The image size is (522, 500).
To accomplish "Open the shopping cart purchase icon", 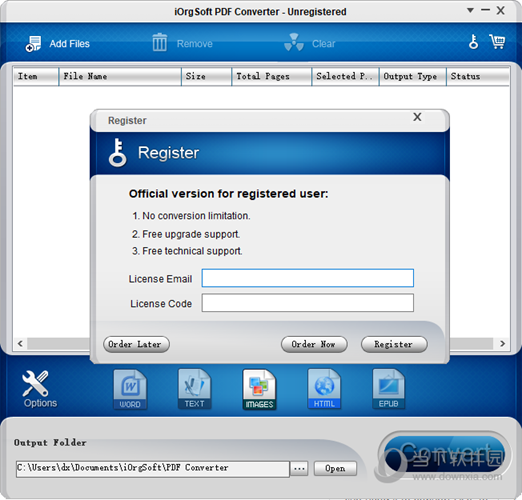I will (497, 42).
